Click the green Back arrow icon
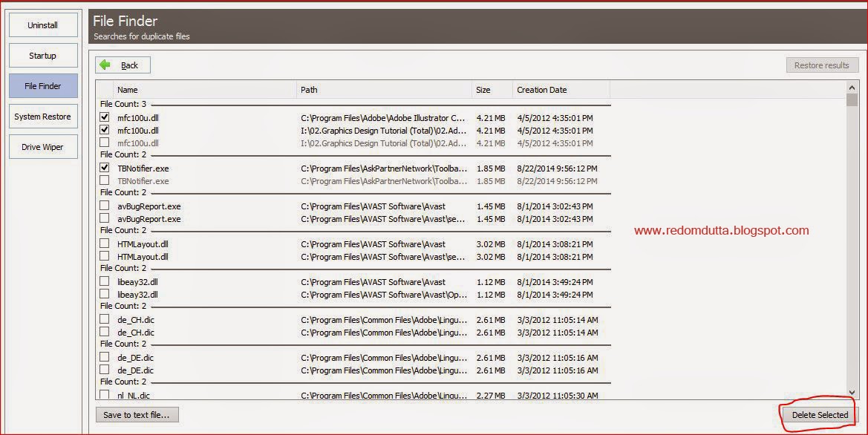 pyautogui.click(x=105, y=65)
